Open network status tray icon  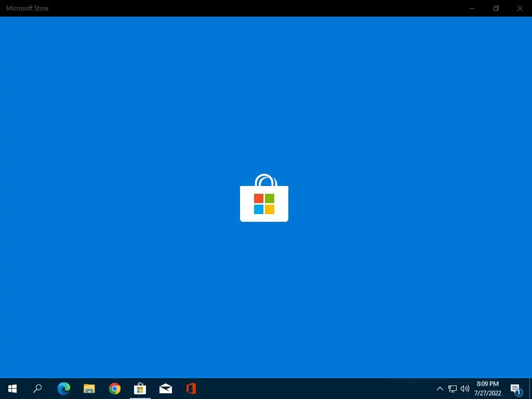[453, 389]
